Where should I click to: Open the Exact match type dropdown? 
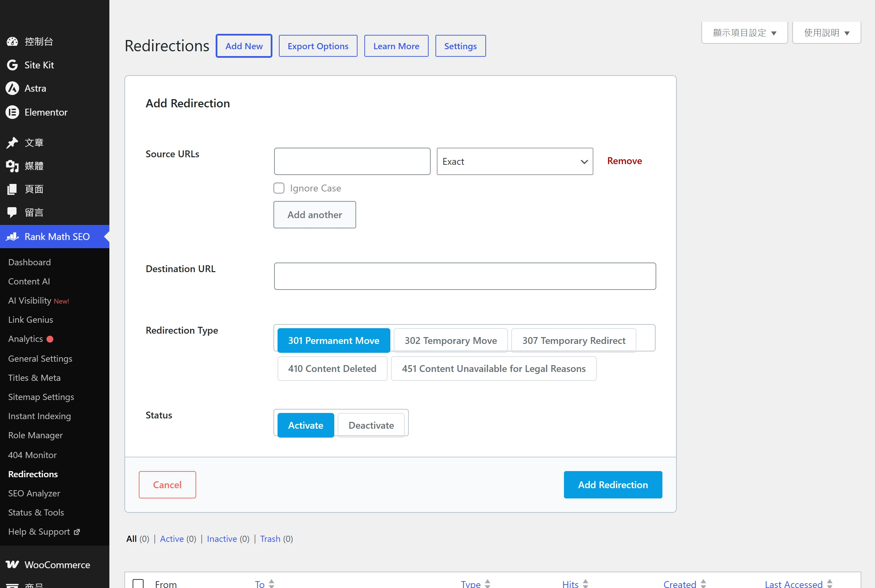point(515,161)
